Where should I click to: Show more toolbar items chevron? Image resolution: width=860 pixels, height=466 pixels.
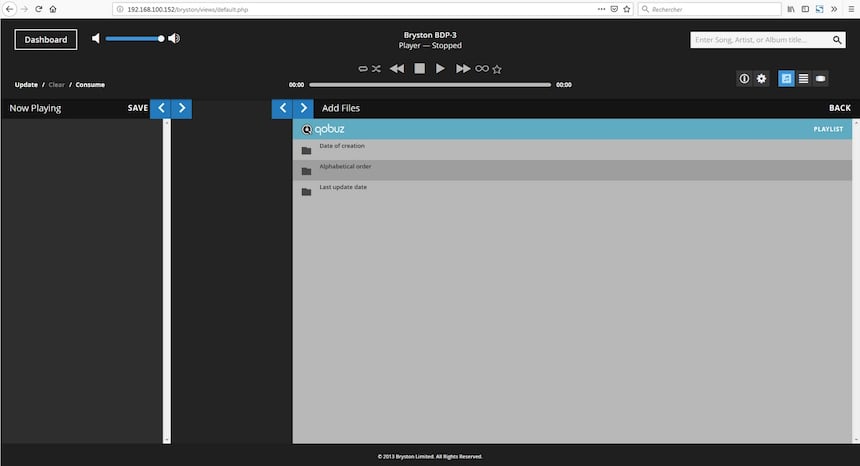pos(834,9)
